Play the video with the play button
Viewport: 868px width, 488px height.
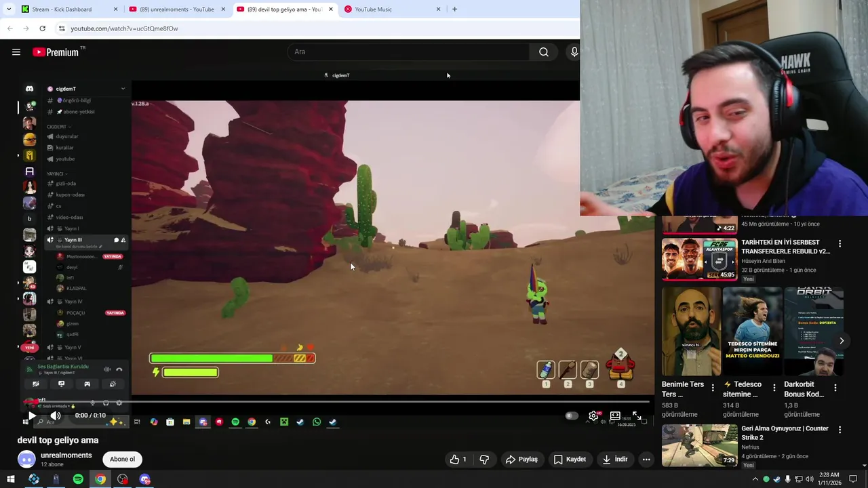coord(32,415)
